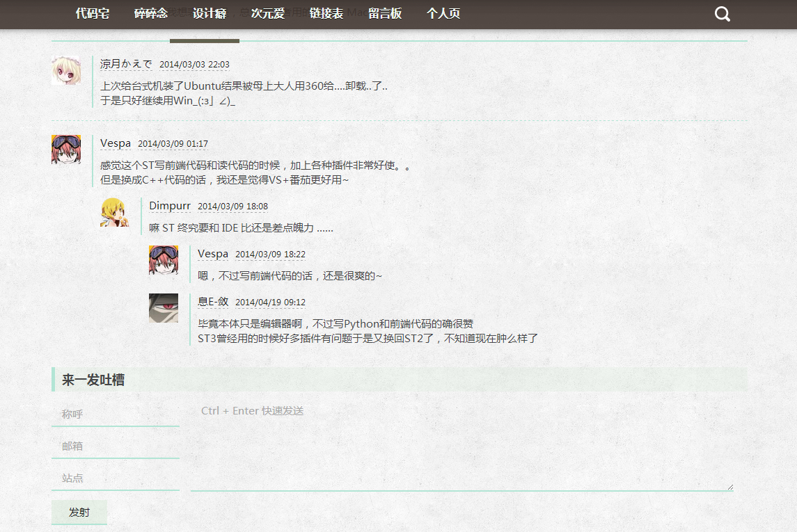Image resolution: width=797 pixels, height=532 pixels.
Task: Click the 息E-敛 author name link
Action: (213, 301)
